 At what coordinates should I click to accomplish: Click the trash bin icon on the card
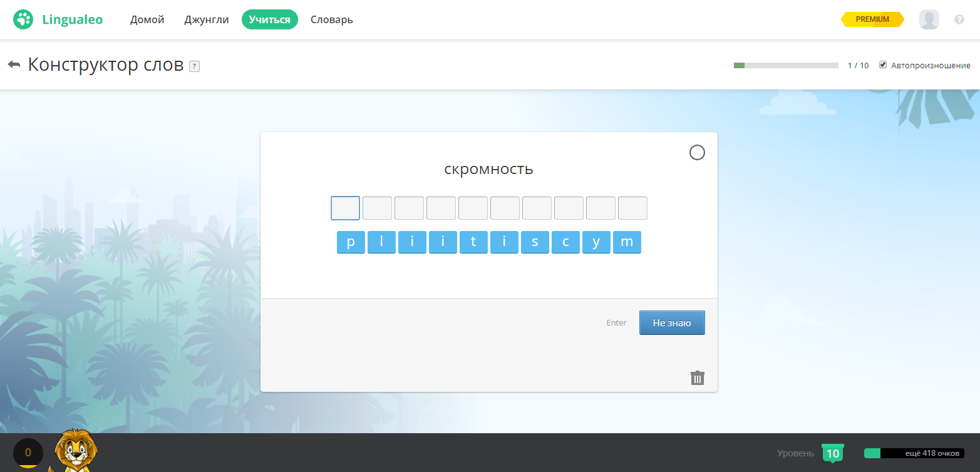[698, 377]
